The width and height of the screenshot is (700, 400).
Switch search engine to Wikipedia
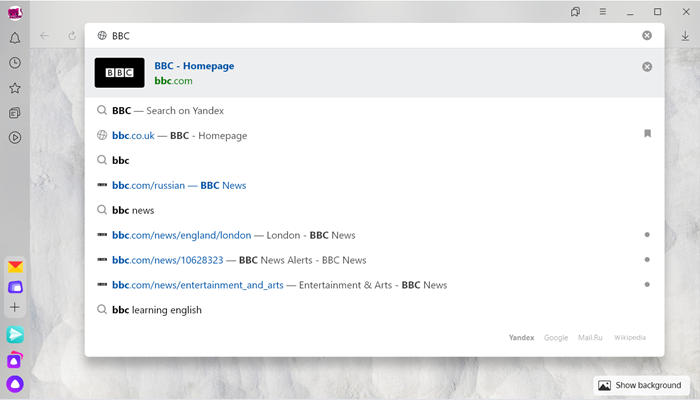629,338
